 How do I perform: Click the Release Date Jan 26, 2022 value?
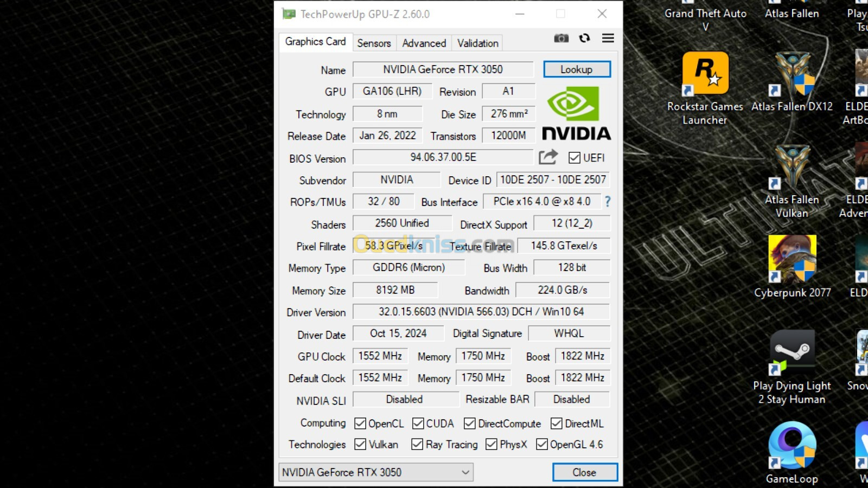(x=388, y=136)
